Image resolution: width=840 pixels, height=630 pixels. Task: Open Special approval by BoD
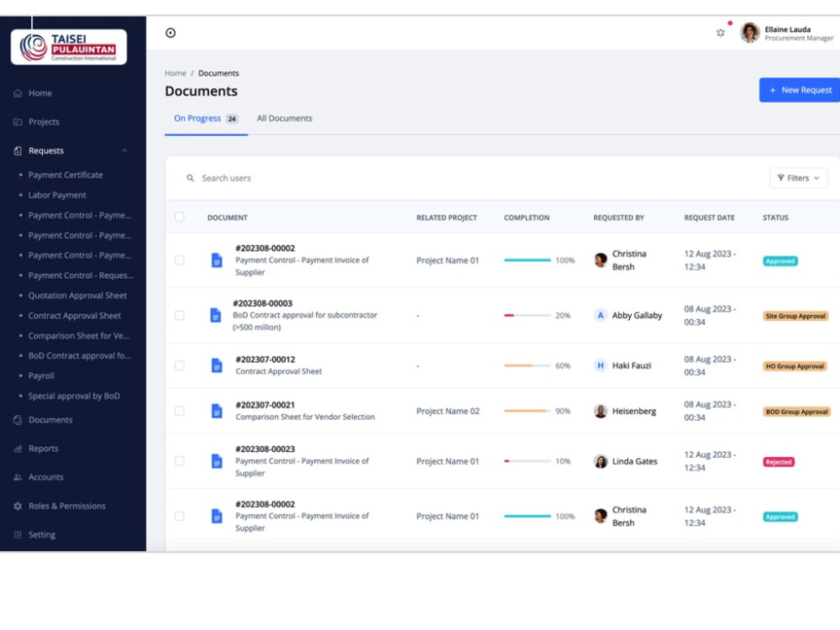tap(74, 396)
